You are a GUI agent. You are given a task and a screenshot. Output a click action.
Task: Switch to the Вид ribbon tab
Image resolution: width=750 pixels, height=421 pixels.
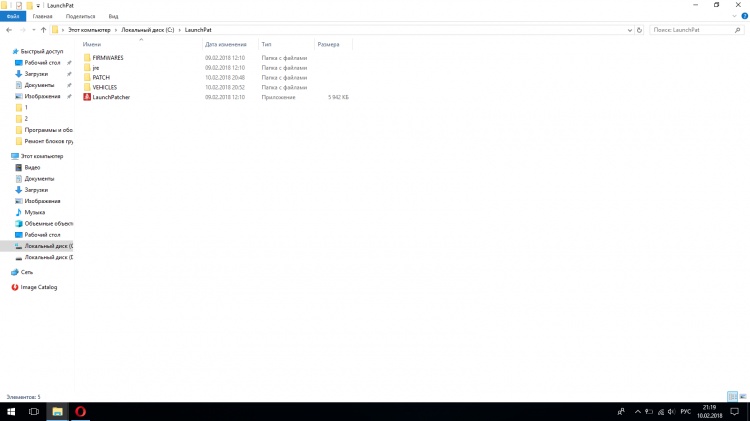click(113, 17)
